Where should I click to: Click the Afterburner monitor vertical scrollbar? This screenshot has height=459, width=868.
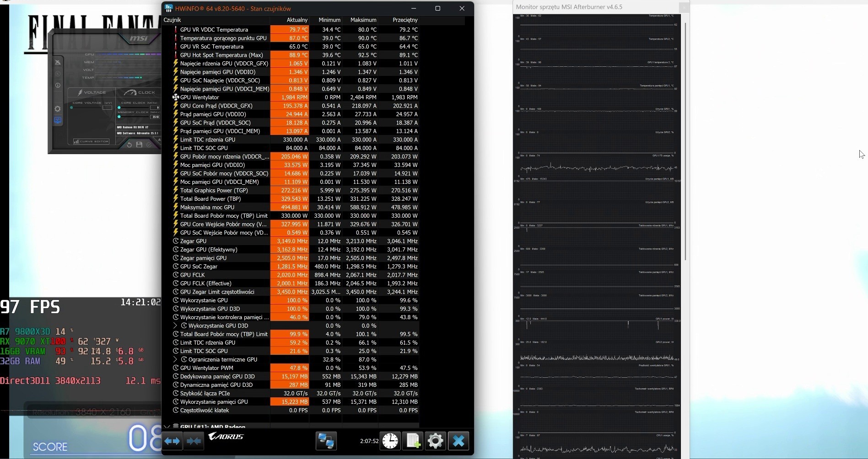click(x=685, y=141)
